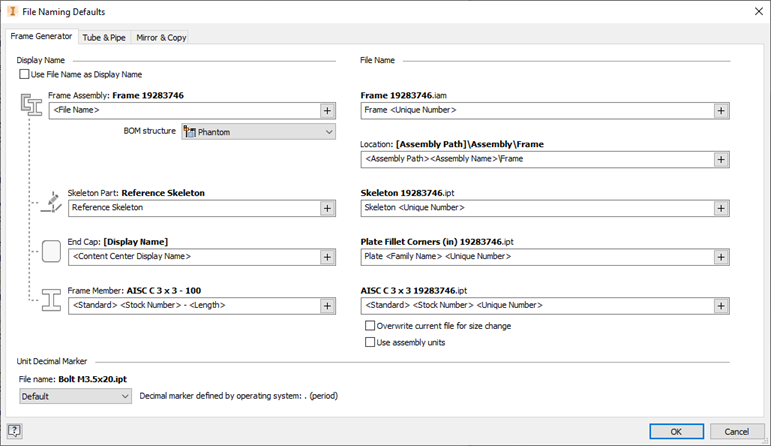Check the Use assembly units option
Image resolution: width=771 pixels, height=446 pixels.
click(x=370, y=342)
